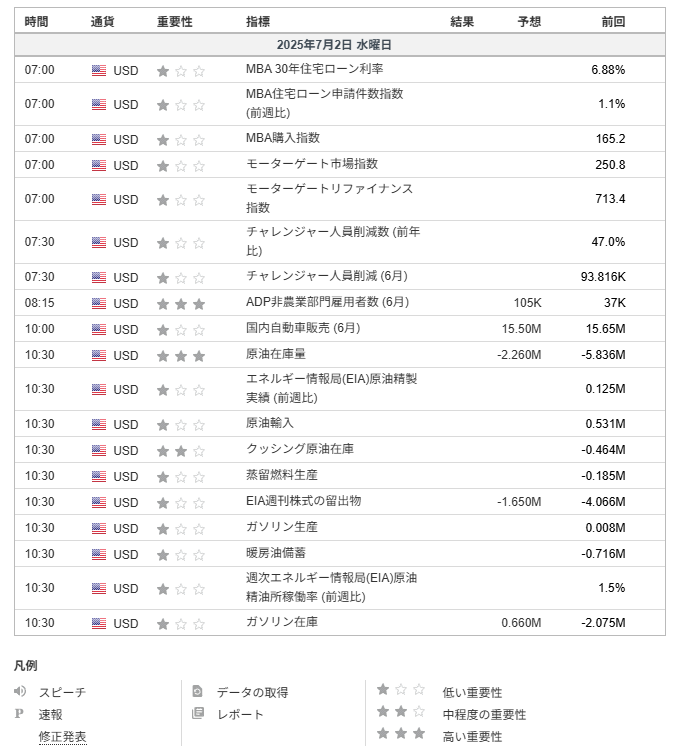Open the MBA 30年住宅ローン利率 indicator

pyautogui.click(x=314, y=69)
